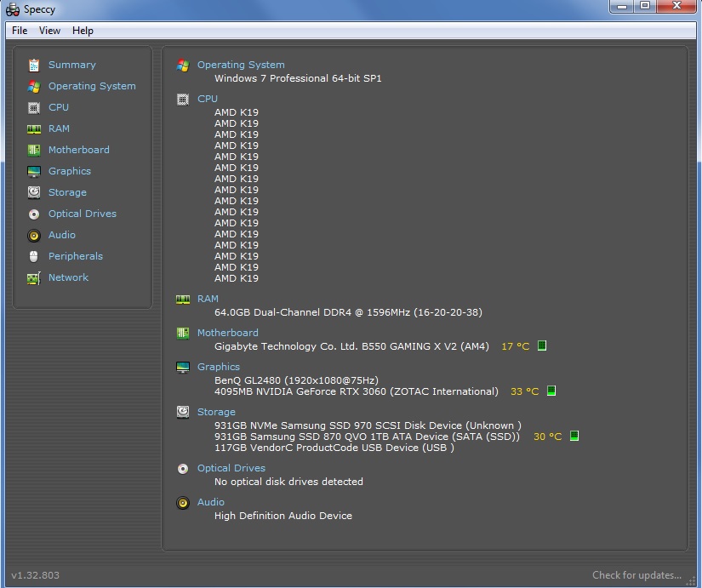Click BenQ GL2480 monitor entry
This screenshot has width=702, height=588.
point(296,380)
